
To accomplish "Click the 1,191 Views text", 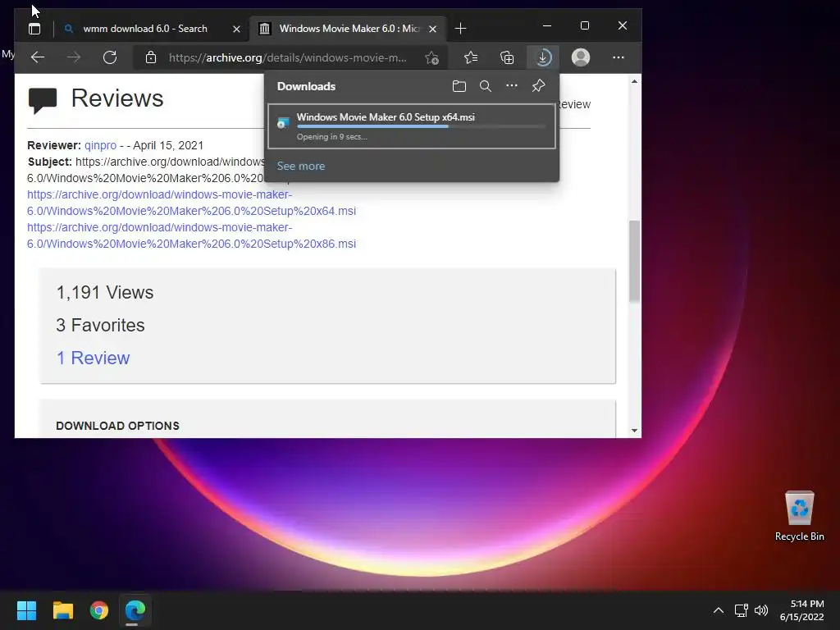I will [105, 293].
